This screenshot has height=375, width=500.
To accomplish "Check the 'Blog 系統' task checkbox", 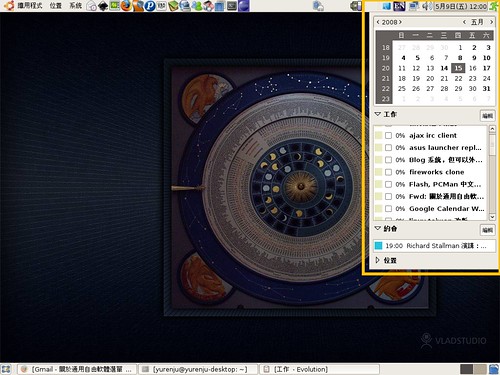I will coord(388,160).
